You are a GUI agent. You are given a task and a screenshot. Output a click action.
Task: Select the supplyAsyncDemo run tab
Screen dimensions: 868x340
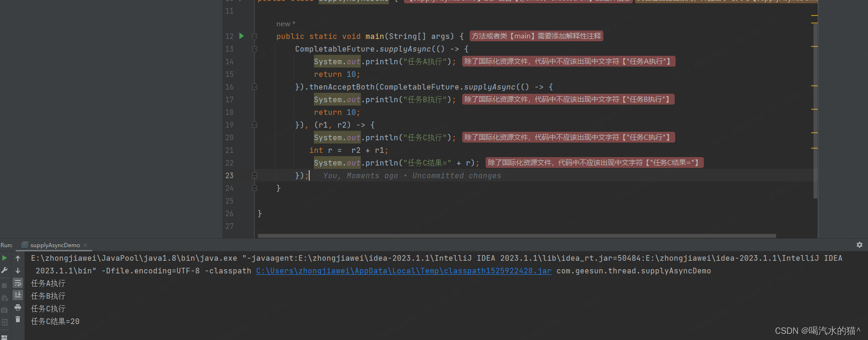pyautogui.click(x=55, y=245)
